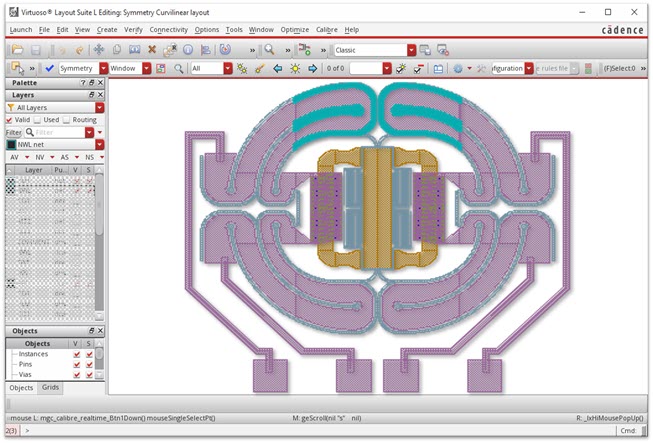Open the Calibre menu
Screen dimensions: 653x443
(x=326, y=30)
